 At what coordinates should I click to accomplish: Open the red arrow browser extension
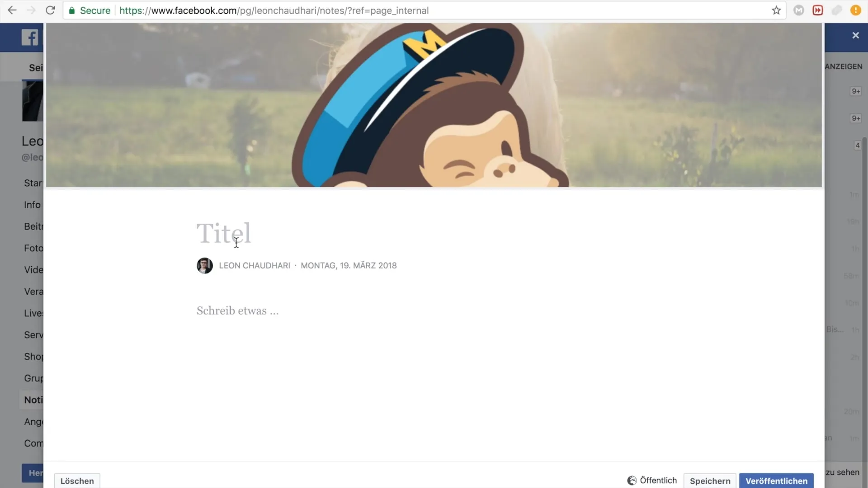pyautogui.click(x=818, y=10)
